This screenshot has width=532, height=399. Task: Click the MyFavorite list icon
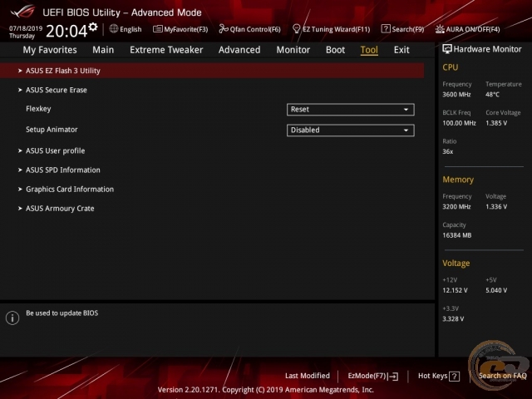[157, 29]
